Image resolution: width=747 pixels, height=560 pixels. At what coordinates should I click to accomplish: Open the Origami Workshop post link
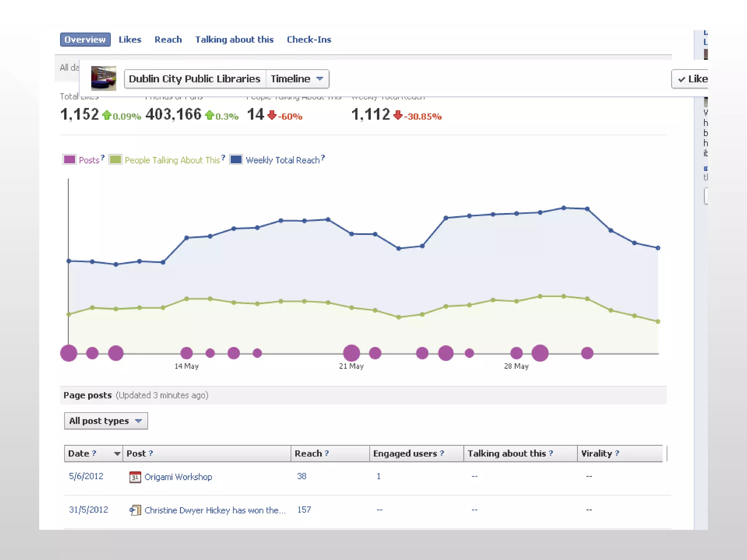tap(178, 477)
